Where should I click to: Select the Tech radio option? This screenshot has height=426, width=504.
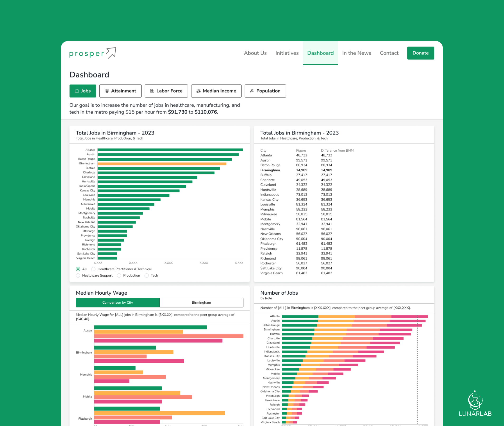tap(146, 276)
